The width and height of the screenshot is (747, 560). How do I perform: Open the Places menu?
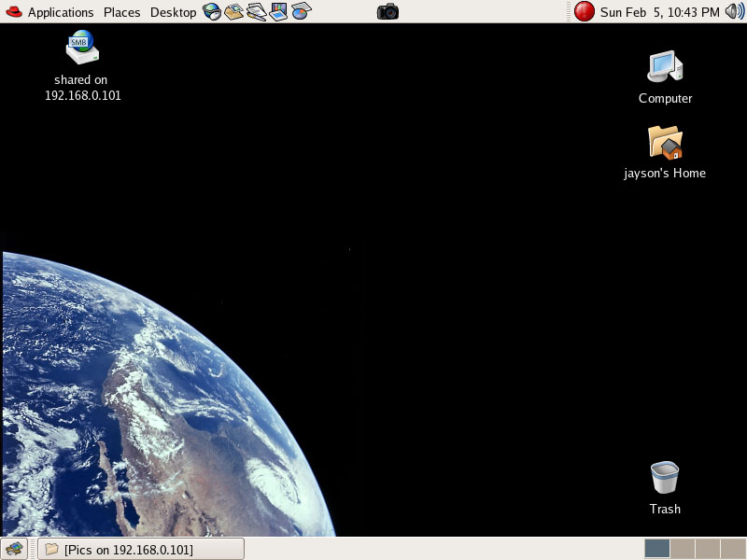tap(122, 12)
